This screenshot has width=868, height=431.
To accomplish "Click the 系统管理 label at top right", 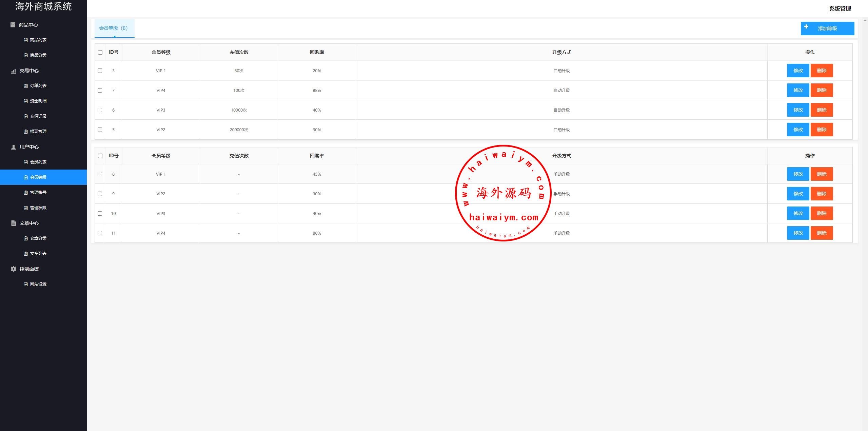I will point(840,9).
